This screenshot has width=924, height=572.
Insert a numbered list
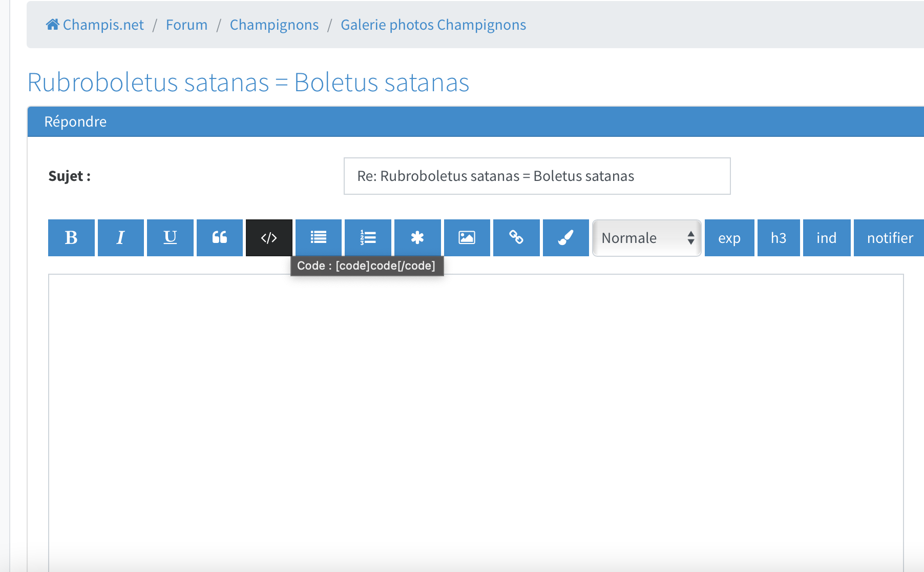point(368,238)
